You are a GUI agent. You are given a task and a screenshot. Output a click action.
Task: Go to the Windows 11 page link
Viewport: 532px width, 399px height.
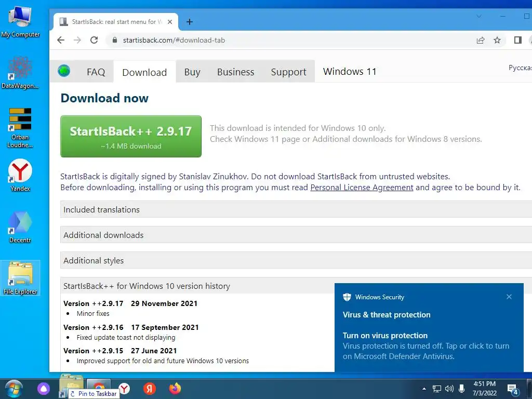click(x=350, y=72)
